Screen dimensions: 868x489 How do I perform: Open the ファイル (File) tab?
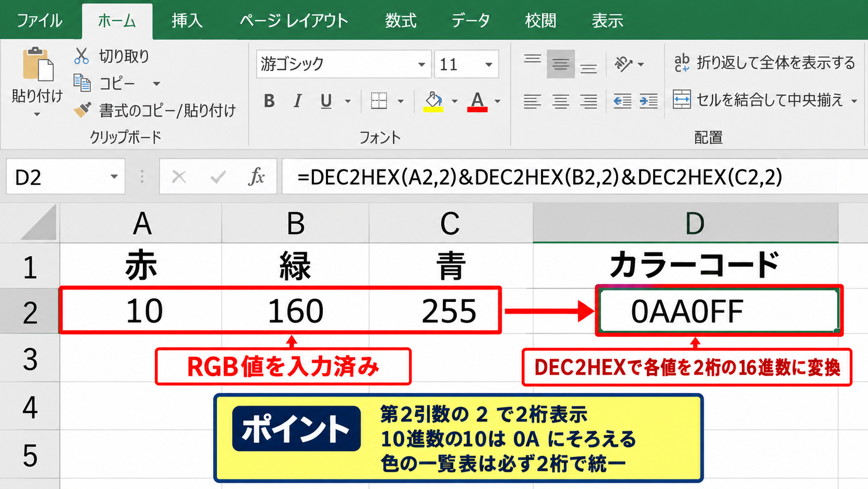(x=39, y=21)
